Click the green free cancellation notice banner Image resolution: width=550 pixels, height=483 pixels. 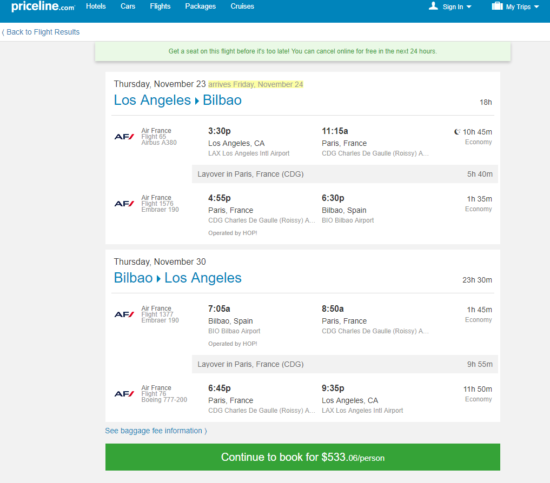click(x=303, y=51)
